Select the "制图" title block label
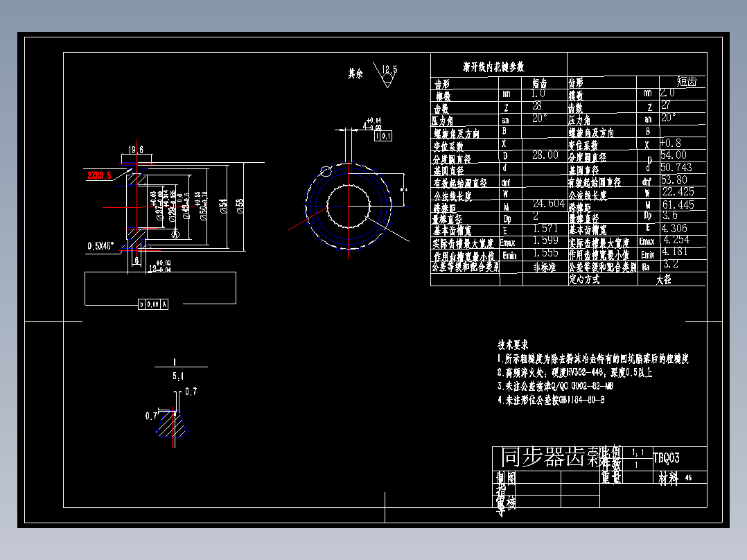747x560 pixels. [x=505, y=478]
